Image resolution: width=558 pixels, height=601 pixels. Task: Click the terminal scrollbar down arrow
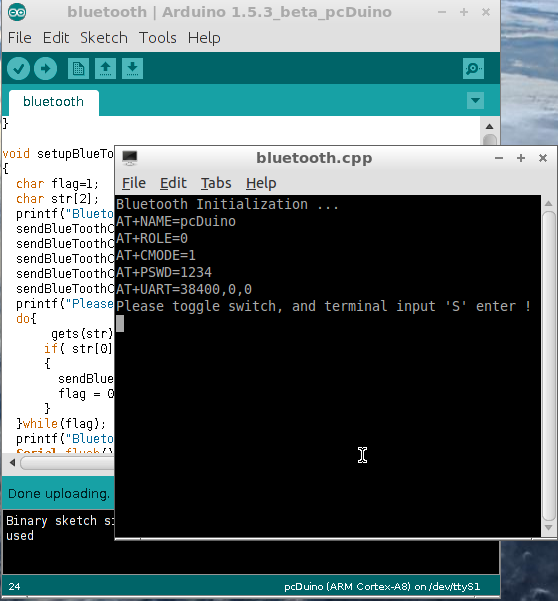(548, 528)
